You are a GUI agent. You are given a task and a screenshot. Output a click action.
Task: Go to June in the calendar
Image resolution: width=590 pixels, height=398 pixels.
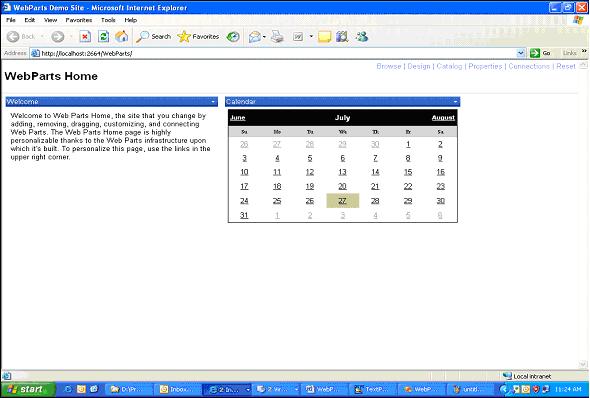[x=237, y=118]
